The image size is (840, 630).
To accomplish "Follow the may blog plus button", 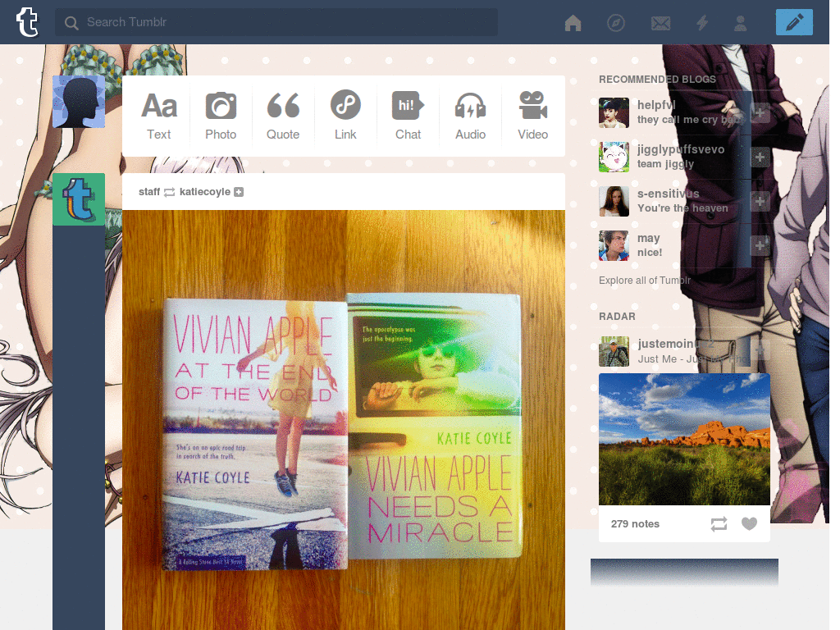I will [760, 246].
